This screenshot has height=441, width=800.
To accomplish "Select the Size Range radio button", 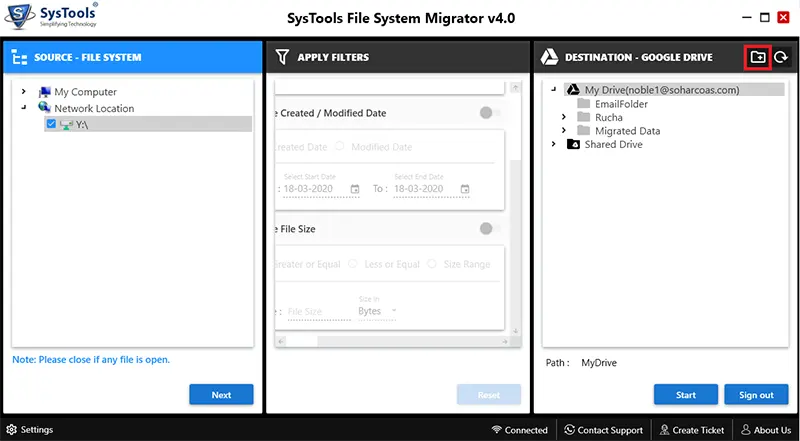I will tap(432, 264).
